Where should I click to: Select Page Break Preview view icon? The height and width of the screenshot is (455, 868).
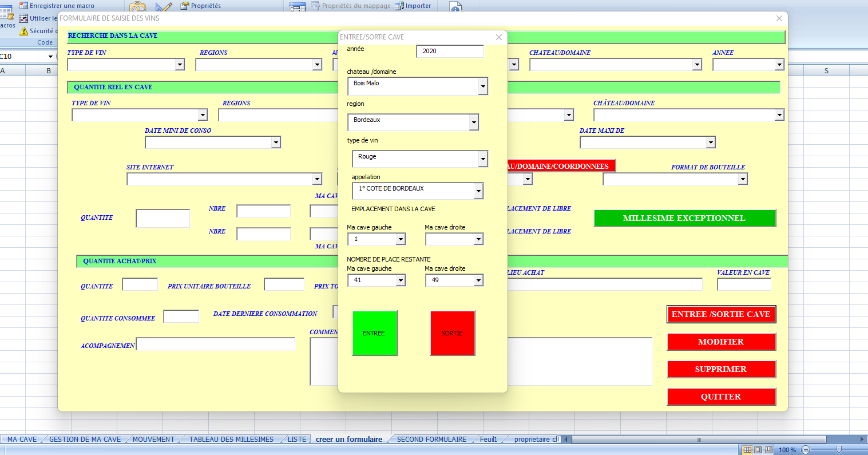coord(768,450)
